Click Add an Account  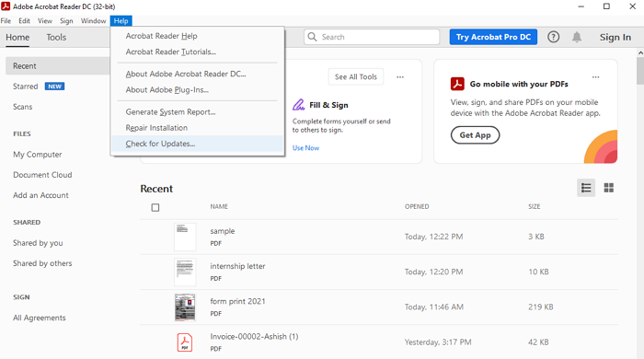(x=40, y=195)
